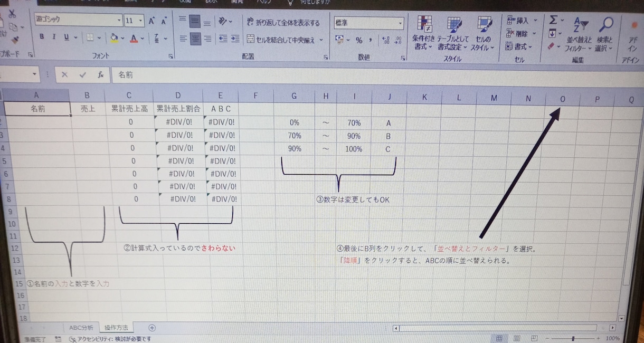The image size is (644, 343).
Task: Click the Cut scissors icon
Action: pyautogui.click(x=13, y=14)
